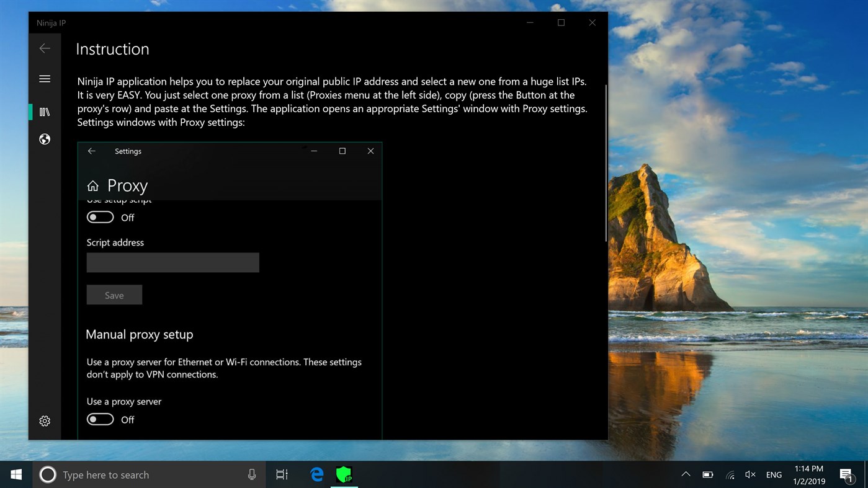The image size is (868, 488).
Task: Unmute the system volume icon
Action: click(x=750, y=474)
